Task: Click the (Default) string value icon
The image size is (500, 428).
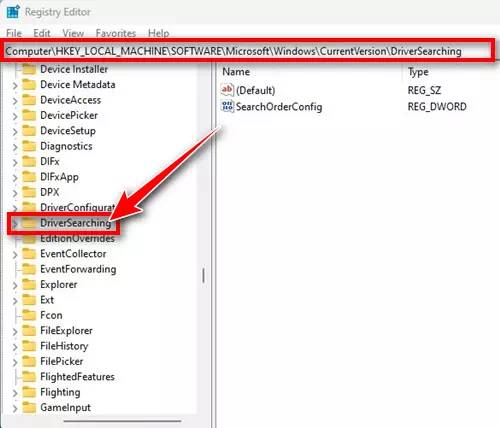Action: click(227, 90)
